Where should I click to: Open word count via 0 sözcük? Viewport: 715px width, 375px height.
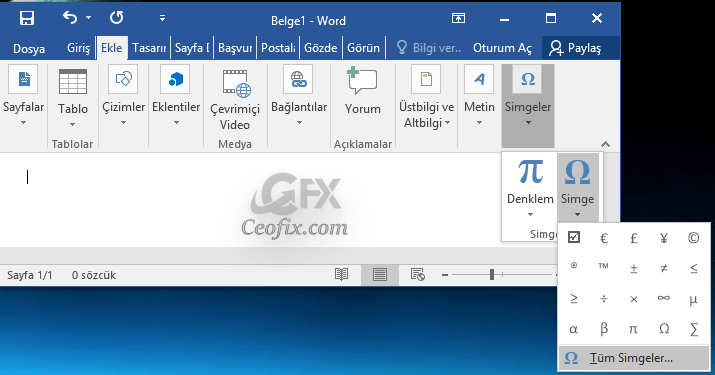[x=94, y=275]
